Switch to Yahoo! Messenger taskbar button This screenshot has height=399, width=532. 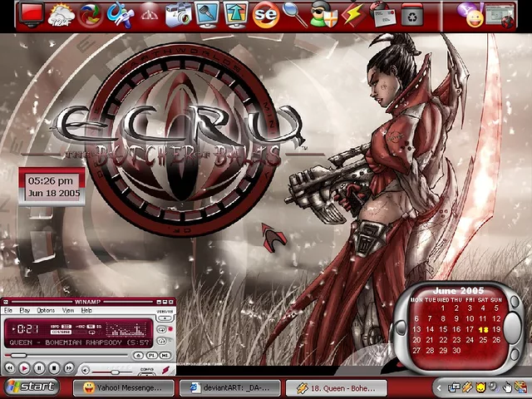[x=124, y=387]
